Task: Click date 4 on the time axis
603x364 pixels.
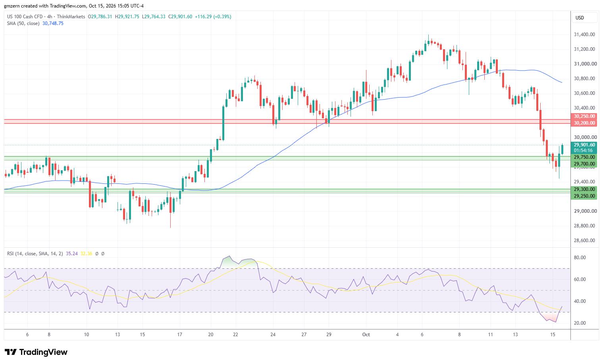Action: click(397, 335)
